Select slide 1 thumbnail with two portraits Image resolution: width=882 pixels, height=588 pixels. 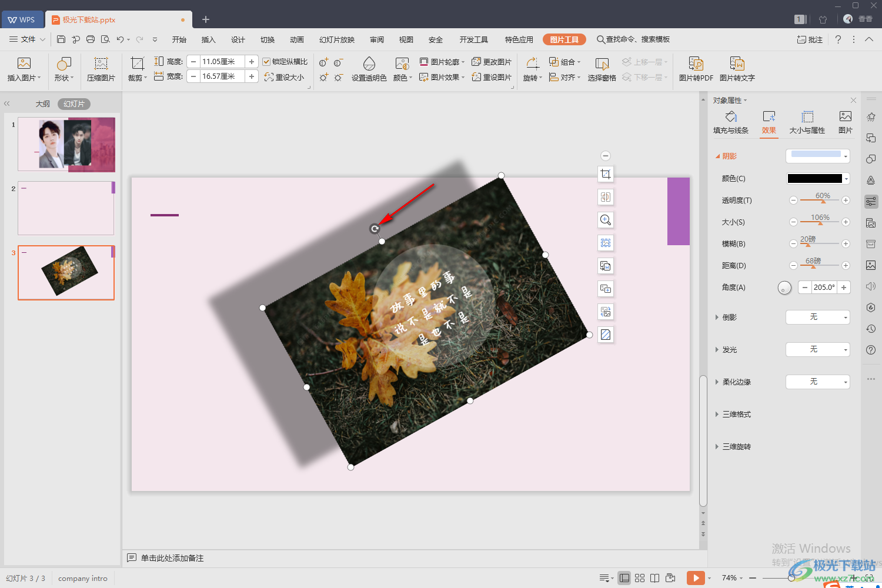[66, 144]
